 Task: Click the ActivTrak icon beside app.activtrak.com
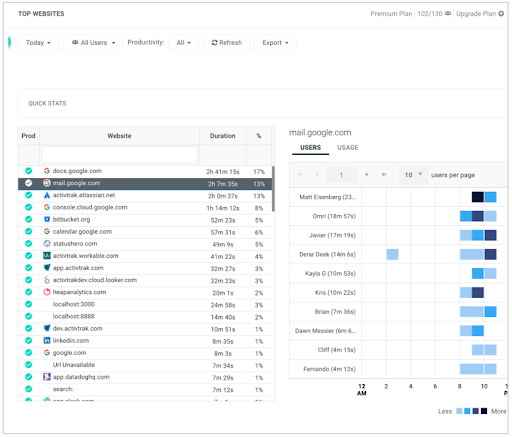coord(47,268)
